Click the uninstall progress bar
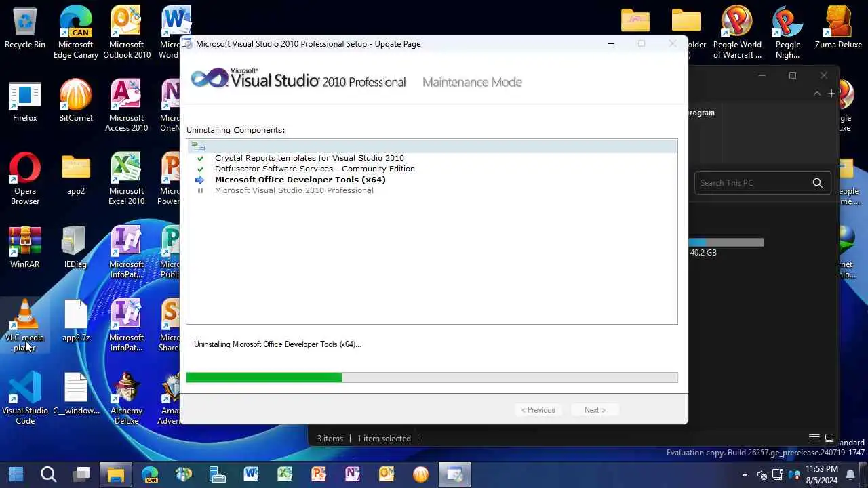This screenshot has height=488, width=868. pos(432,378)
